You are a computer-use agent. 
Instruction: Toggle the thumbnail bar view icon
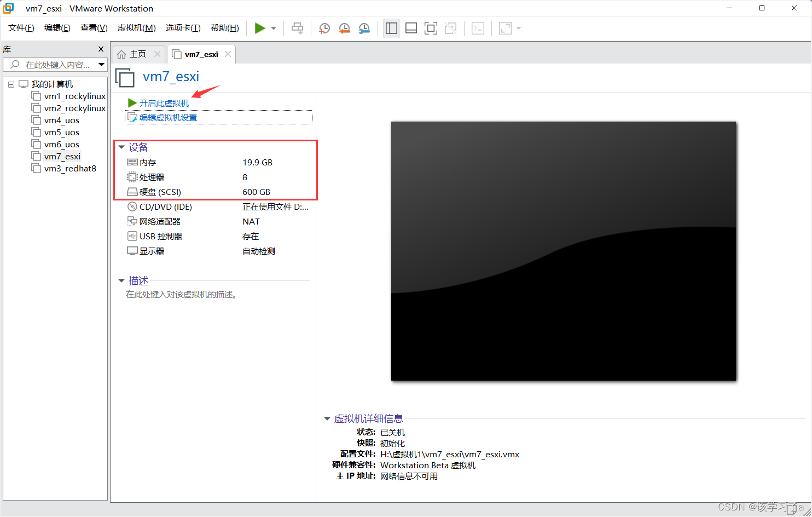point(411,28)
